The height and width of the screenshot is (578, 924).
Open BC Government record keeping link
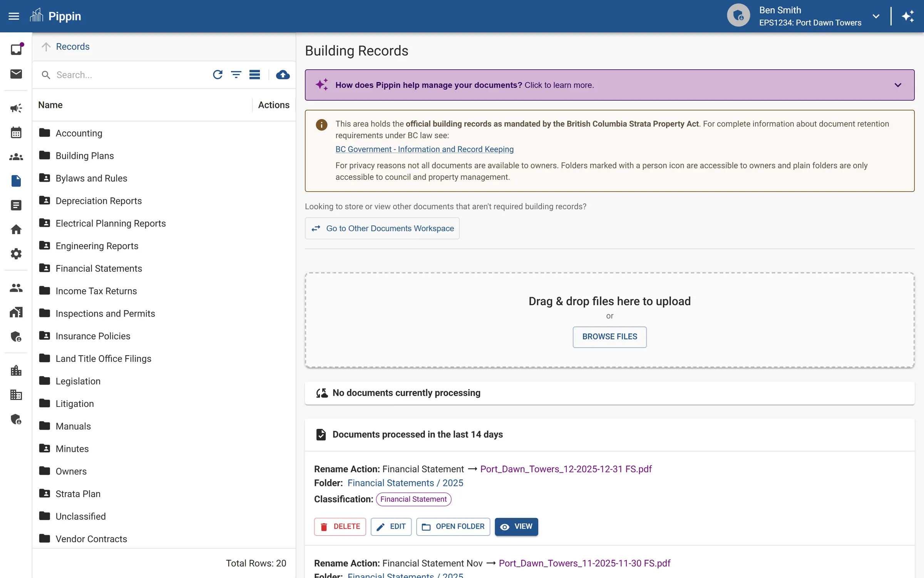(424, 150)
